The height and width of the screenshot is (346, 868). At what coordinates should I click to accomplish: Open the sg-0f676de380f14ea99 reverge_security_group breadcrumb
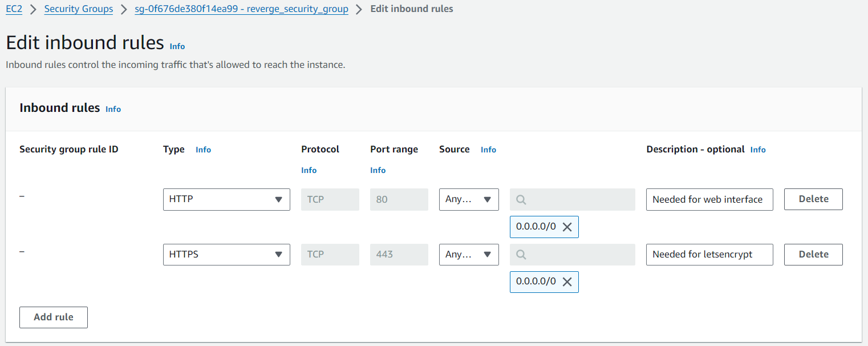[242, 9]
